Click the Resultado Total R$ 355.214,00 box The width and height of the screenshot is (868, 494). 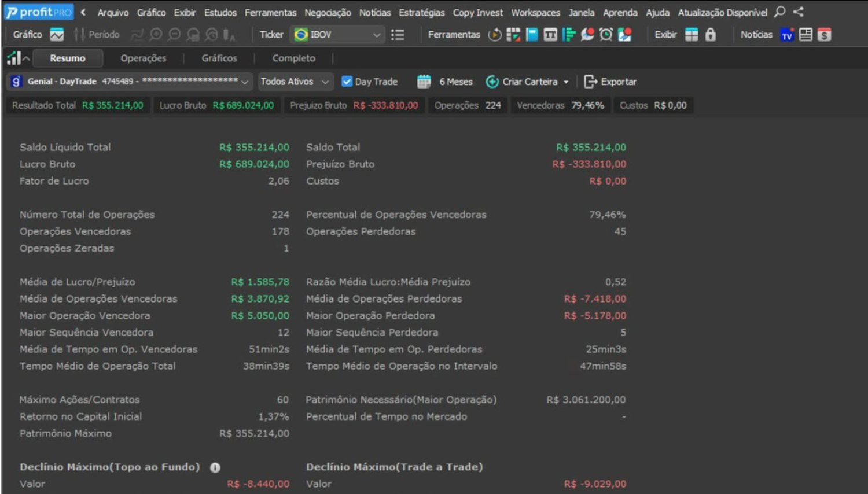pos(78,105)
